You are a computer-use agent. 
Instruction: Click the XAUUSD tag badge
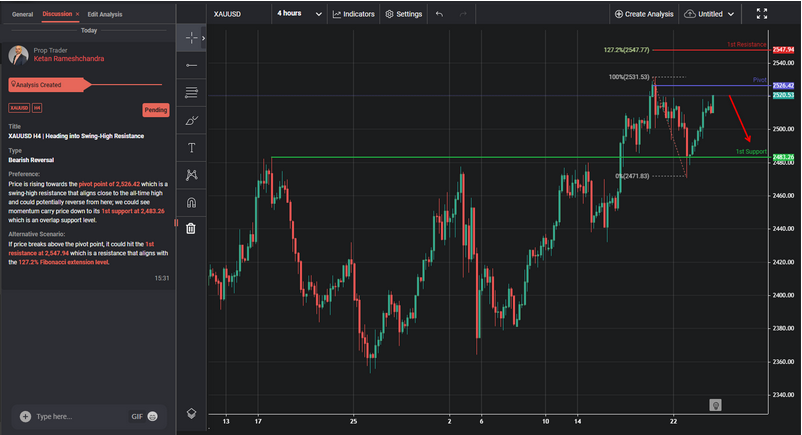click(19, 108)
